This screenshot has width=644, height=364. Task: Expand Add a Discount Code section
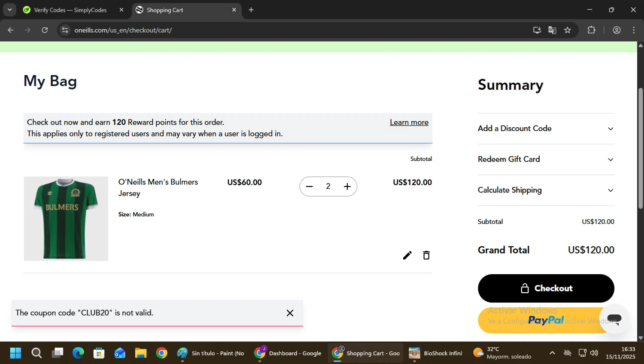pos(546,128)
